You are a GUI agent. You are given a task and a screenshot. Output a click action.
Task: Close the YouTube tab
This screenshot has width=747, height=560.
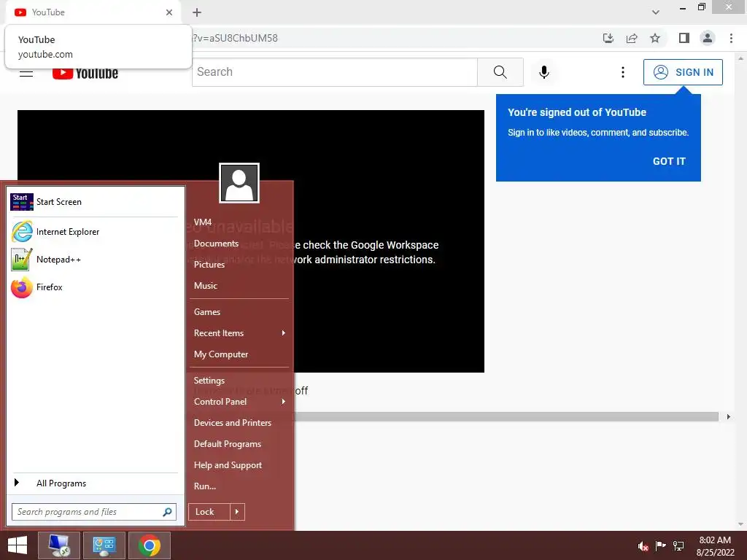click(x=169, y=12)
